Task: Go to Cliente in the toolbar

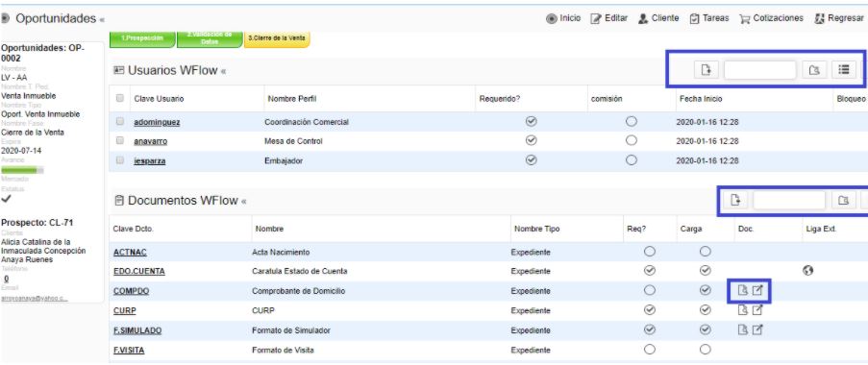Action: click(x=658, y=18)
